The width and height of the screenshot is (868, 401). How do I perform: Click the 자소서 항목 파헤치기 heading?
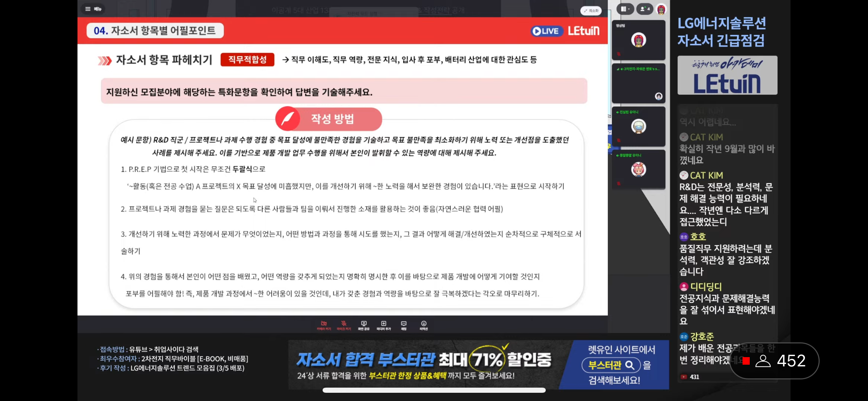[x=164, y=60]
